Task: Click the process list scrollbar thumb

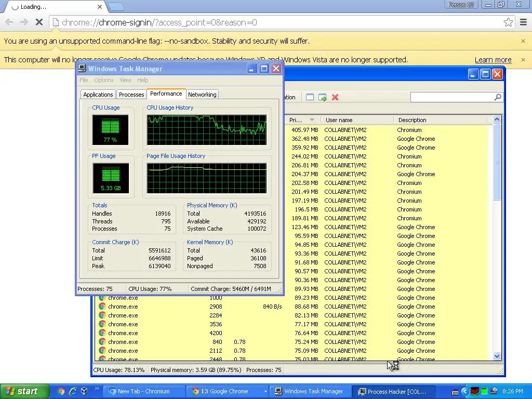Action: pos(497,162)
